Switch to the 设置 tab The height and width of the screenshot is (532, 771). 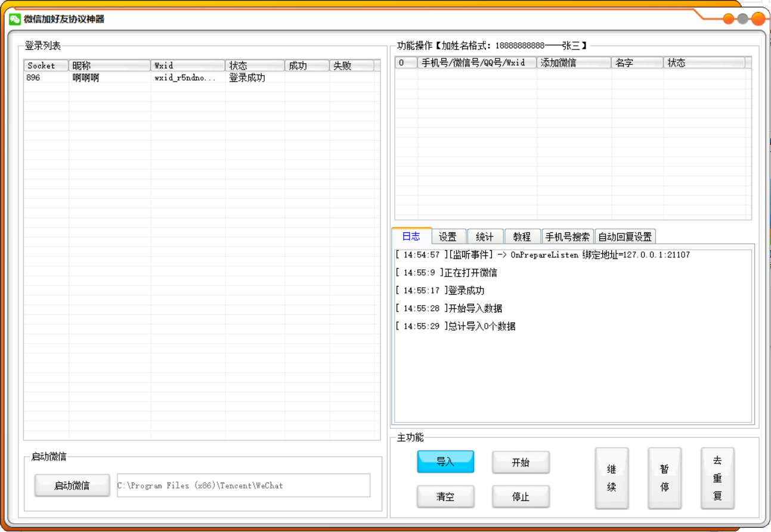click(448, 237)
